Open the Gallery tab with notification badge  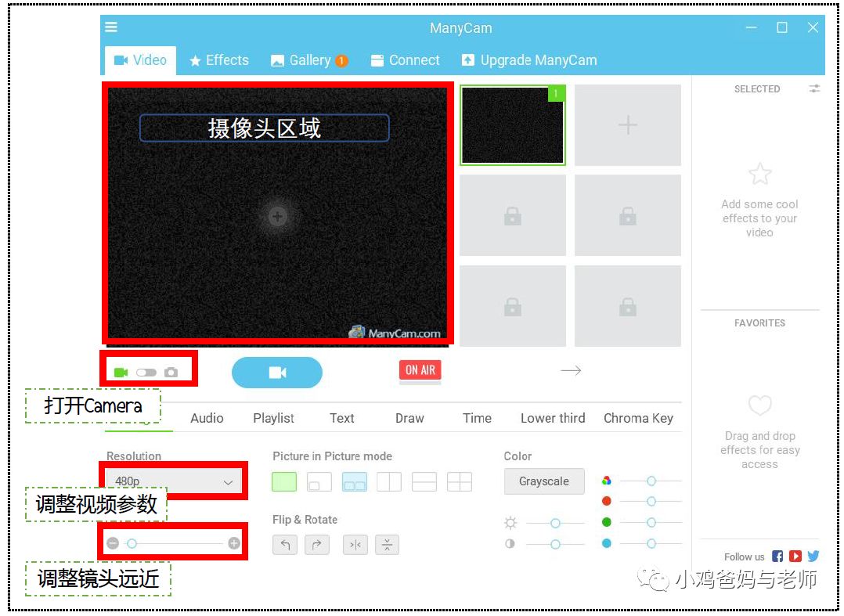click(x=308, y=59)
